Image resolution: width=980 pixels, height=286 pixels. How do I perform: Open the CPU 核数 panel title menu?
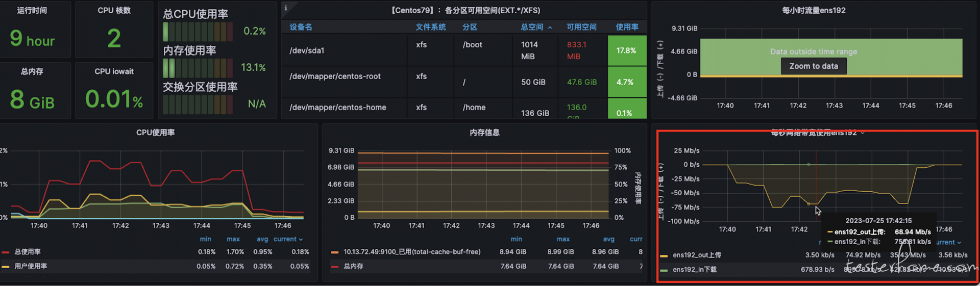tap(114, 10)
